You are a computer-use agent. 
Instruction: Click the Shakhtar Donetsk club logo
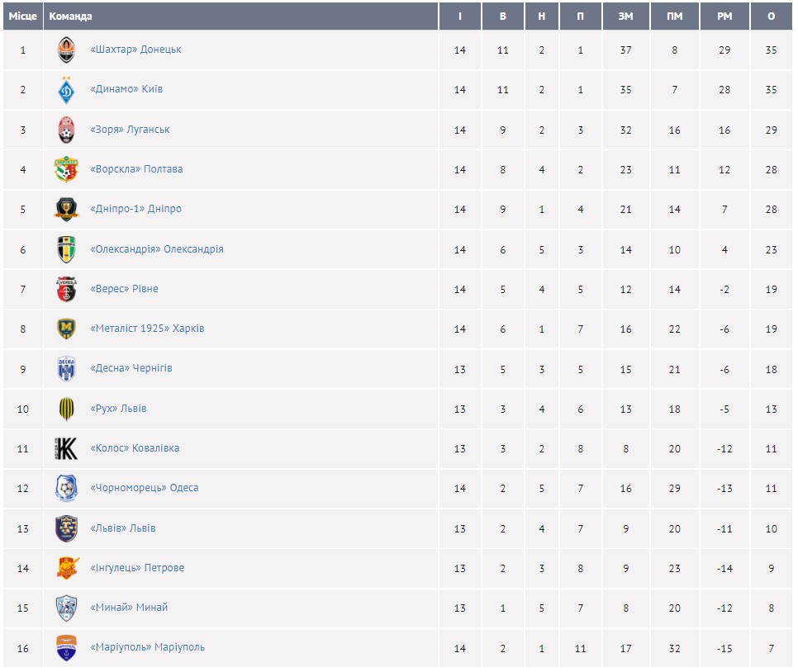point(66,50)
